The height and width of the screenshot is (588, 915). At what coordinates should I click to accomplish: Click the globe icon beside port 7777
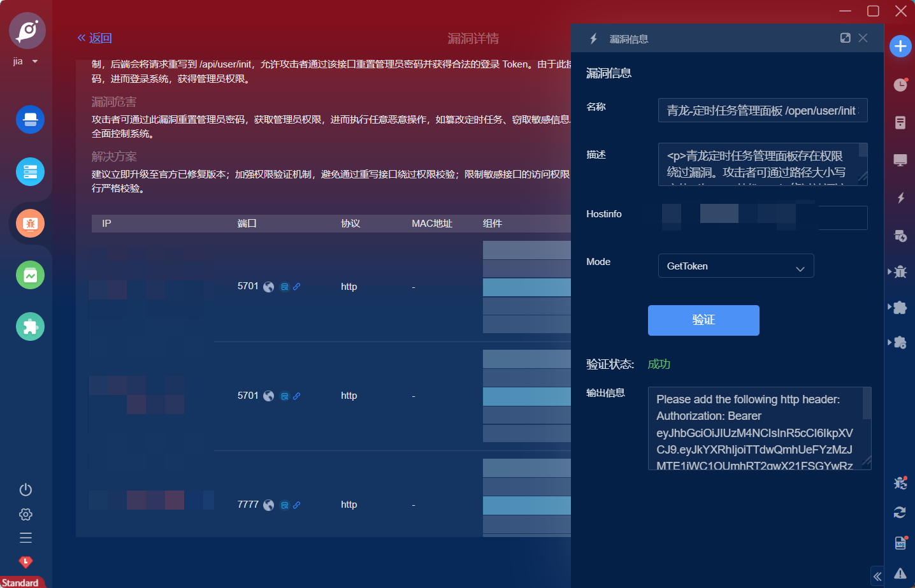[x=269, y=505]
